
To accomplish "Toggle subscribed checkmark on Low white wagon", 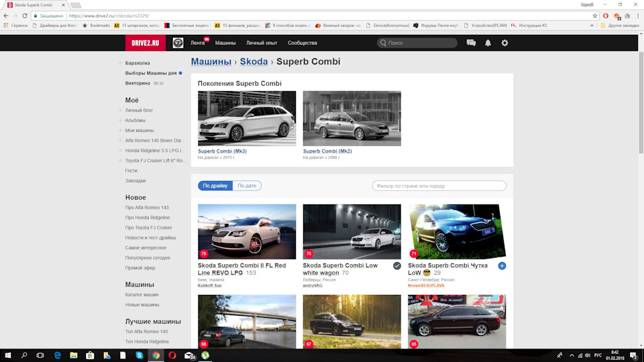I will tap(396, 266).
